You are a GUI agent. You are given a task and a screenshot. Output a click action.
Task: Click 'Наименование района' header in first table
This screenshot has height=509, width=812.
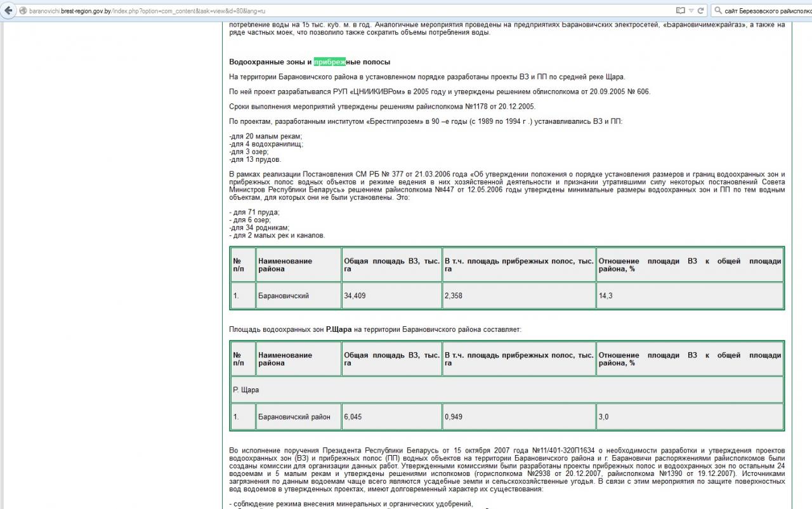(x=285, y=265)
